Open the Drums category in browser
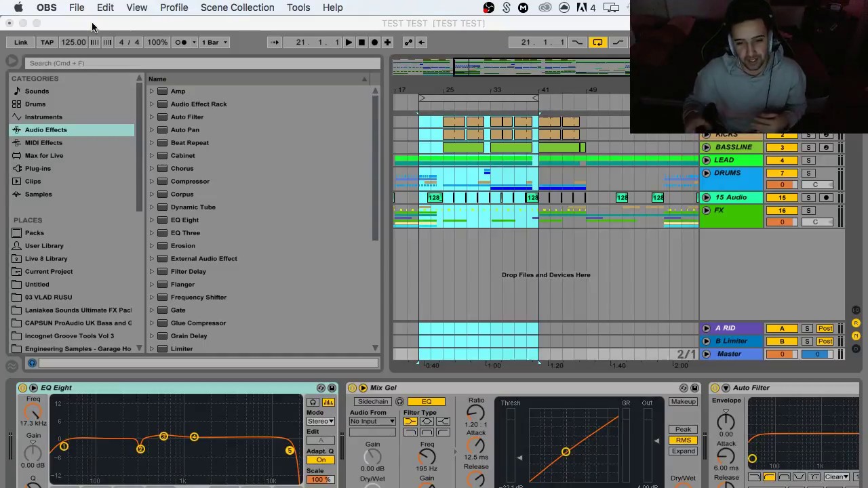Screen dimensions: 868x488 pyautogui.click(x=35, y=104)
